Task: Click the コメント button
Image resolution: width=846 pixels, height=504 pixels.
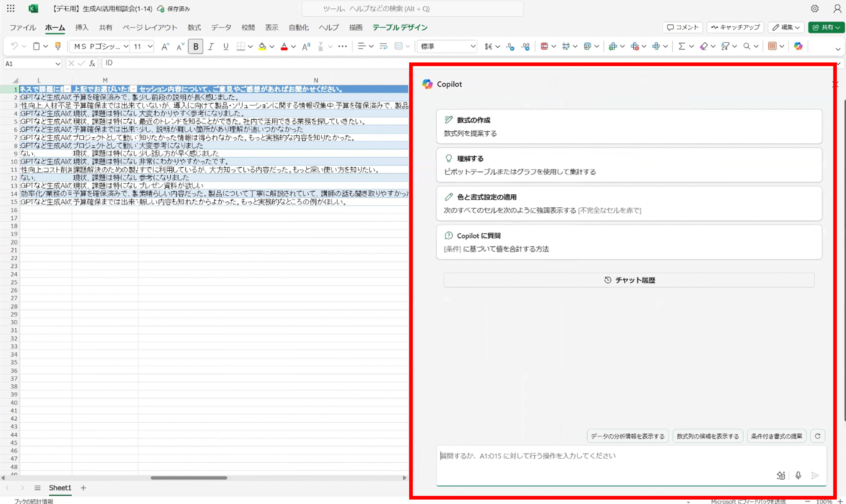Action: (682, 27)
